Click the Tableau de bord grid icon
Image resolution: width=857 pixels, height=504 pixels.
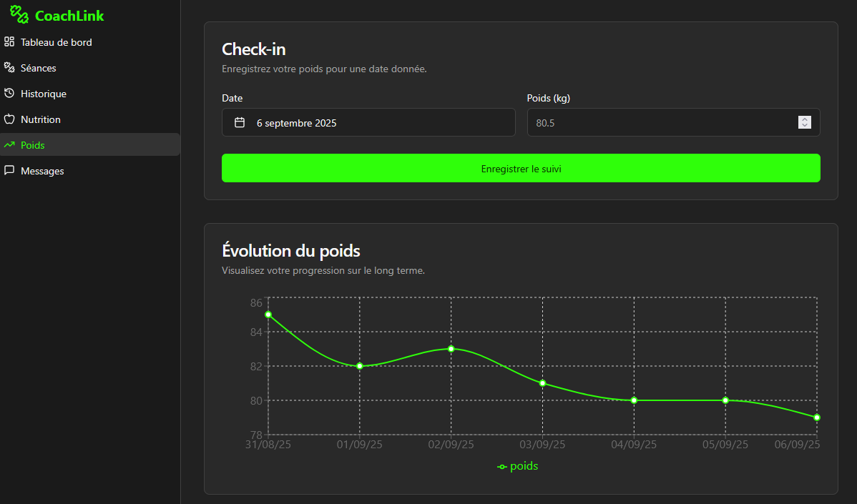click(x=9, y=41)
